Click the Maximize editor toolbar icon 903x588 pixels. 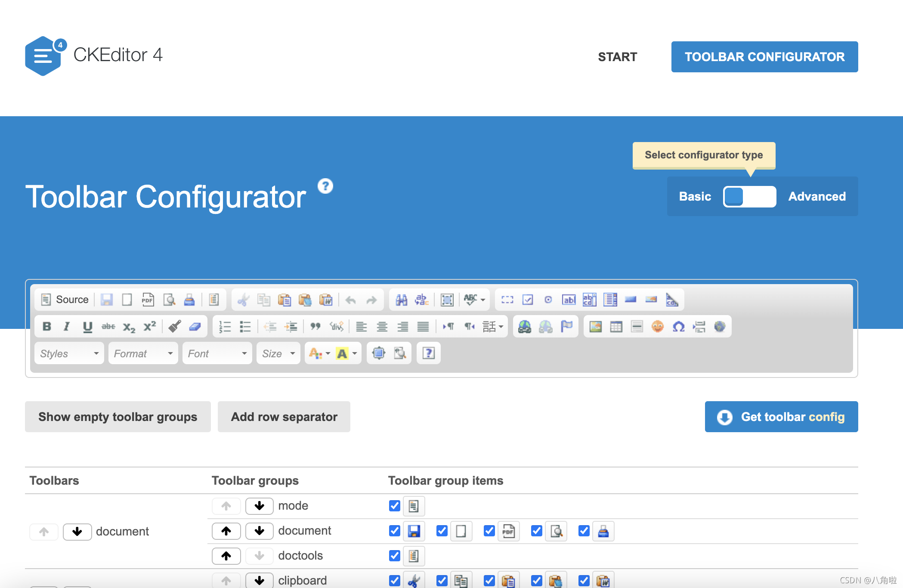pyautogui.click(x=379, y=353)
